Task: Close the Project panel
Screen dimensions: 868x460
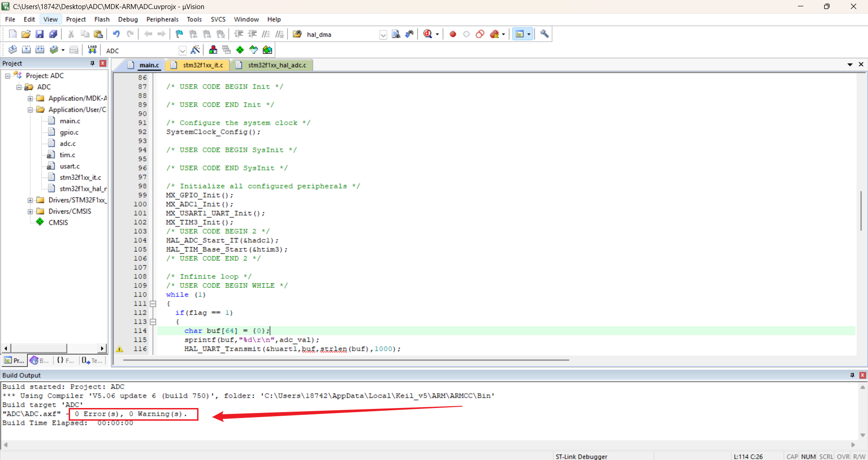Action: coord(103,63)
